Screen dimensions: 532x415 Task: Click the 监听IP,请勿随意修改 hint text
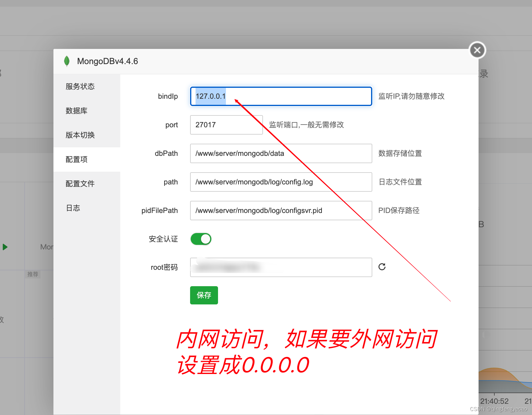point(411,96)
